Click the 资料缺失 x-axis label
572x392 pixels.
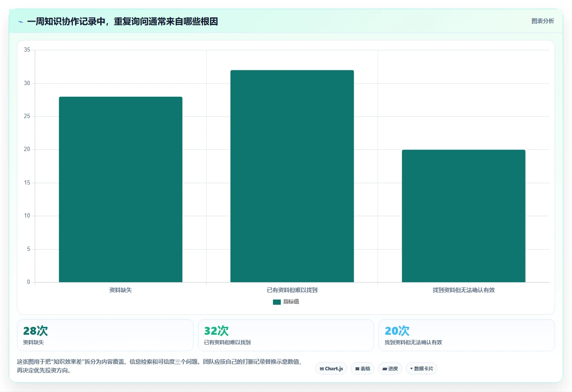tap(121, 290)
